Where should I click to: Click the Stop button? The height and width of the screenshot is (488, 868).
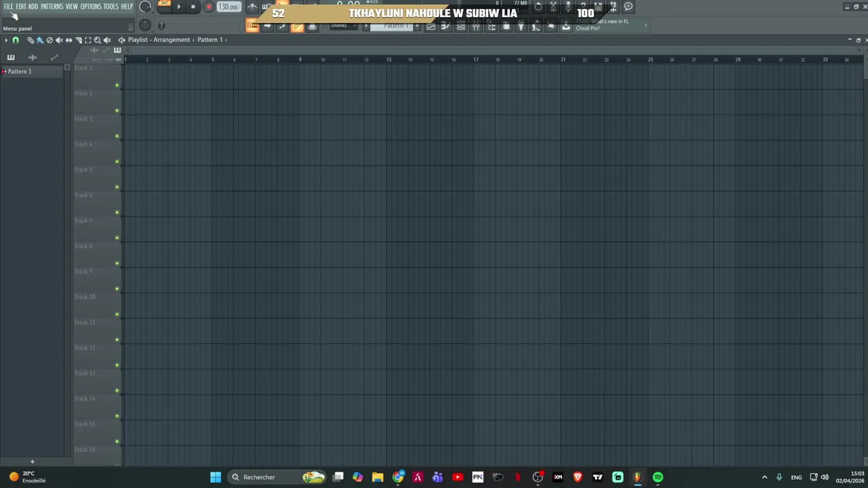point(193,6)
